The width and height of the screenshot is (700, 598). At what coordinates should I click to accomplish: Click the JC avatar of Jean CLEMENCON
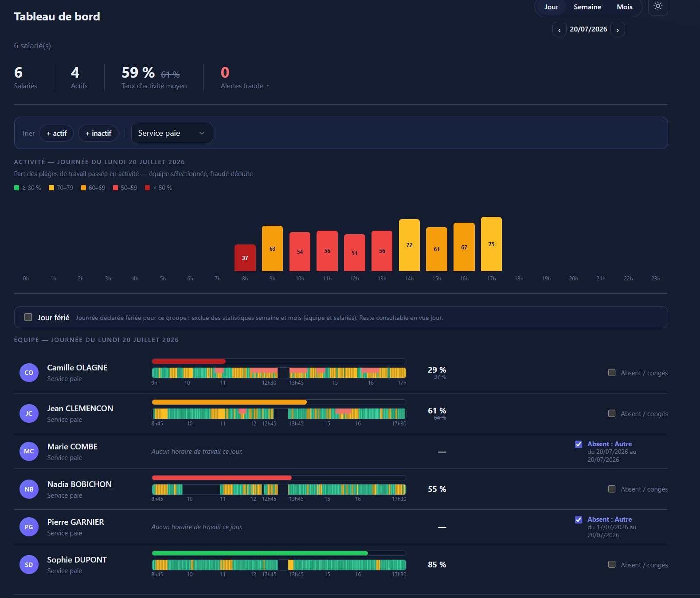pos(29,413)
